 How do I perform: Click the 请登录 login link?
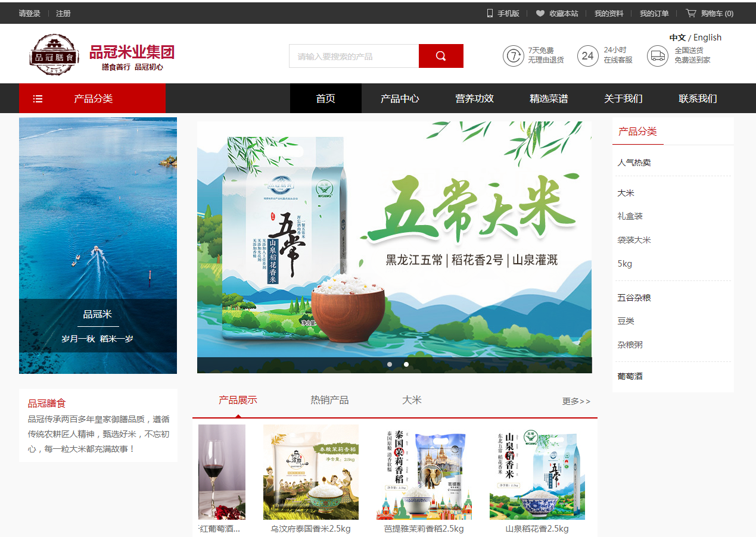[x=30, y=13]
